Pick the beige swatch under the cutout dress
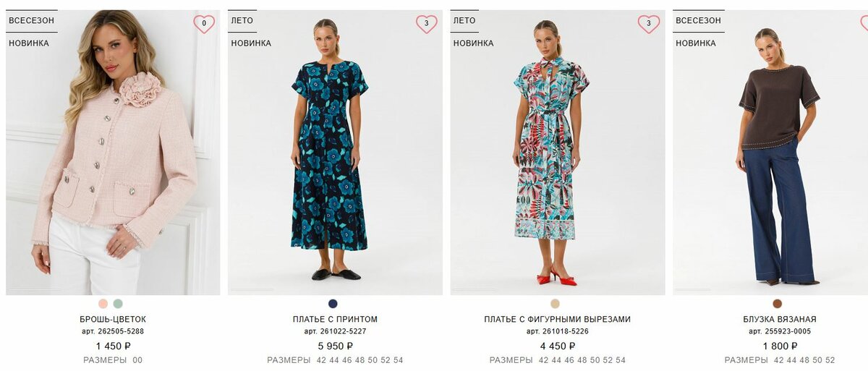Viewport: 868px width, 371px height. tap(555, 304)
